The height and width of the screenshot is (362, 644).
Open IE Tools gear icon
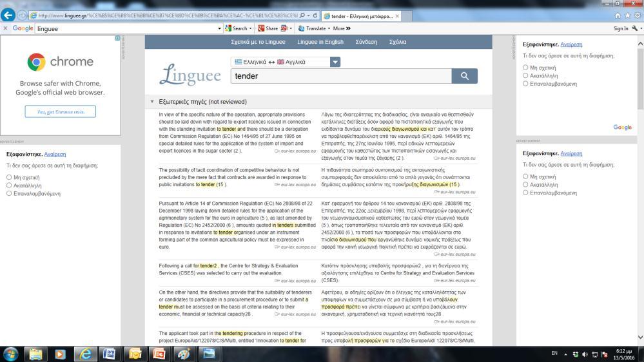[638, 15]
